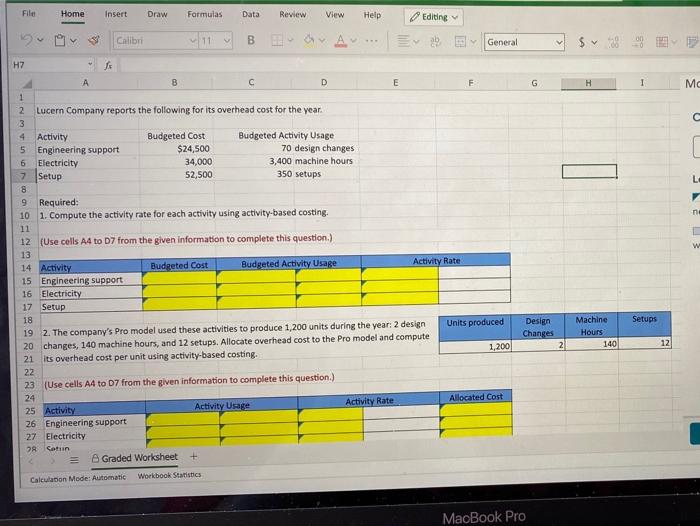The image size is (700, 526).
Task: Click Decrease Decimal icon
Action: 639,42
